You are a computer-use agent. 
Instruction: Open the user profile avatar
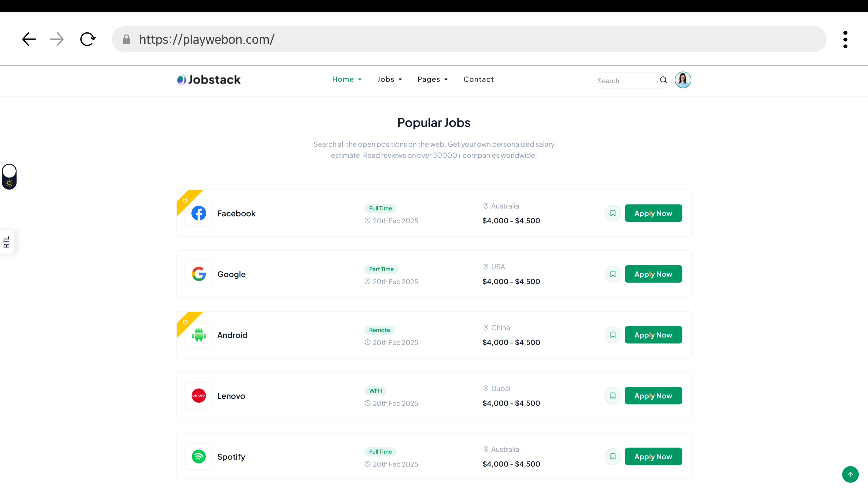(x=683, y=80)
